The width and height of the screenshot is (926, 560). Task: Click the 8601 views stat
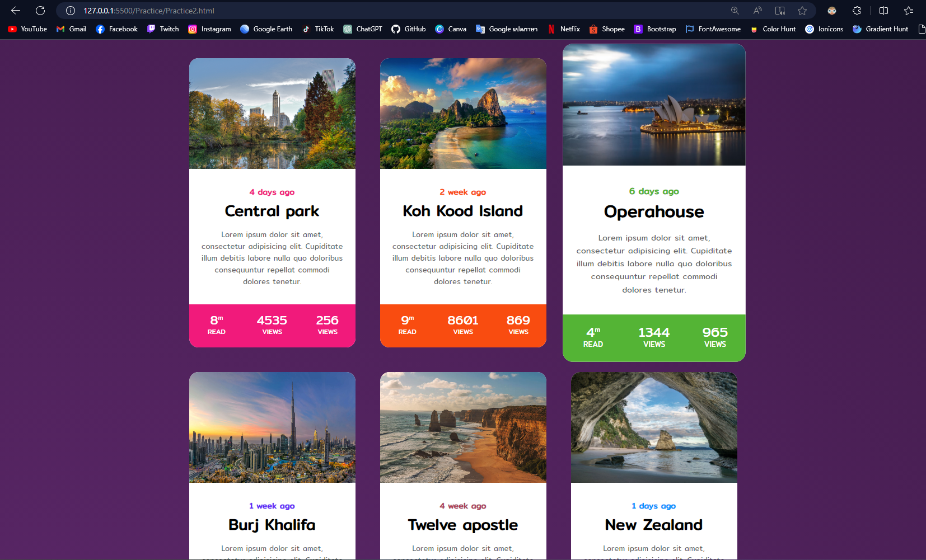[463, 325]
